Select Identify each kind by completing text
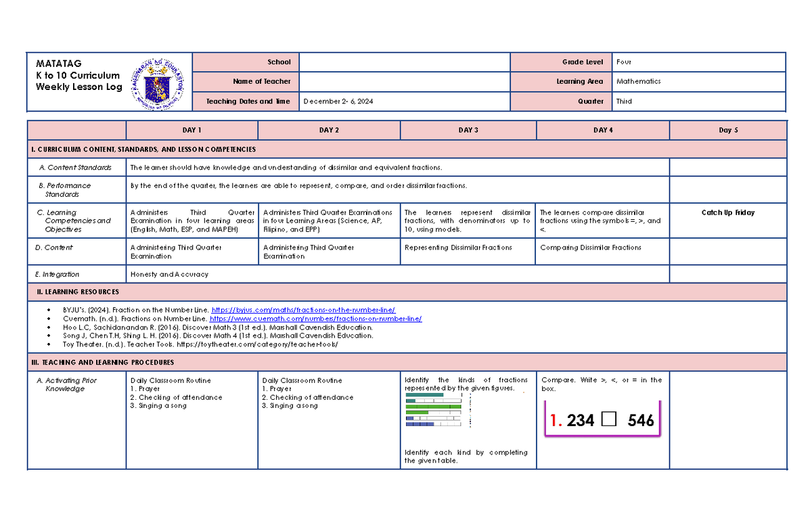 point(466,457)
